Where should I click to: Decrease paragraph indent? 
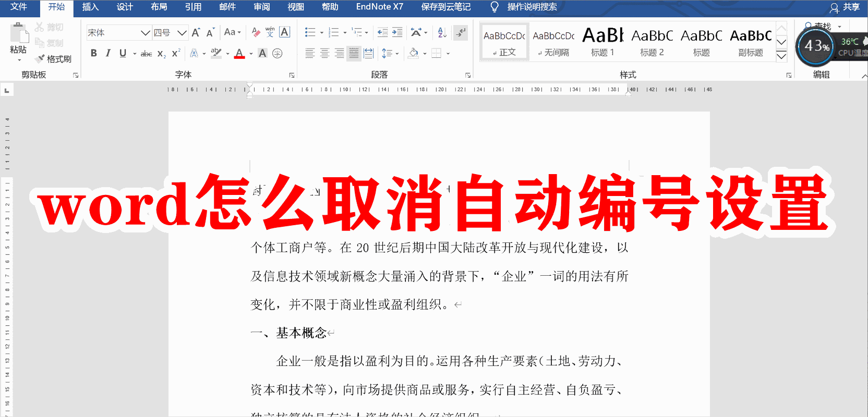point(382,32)
